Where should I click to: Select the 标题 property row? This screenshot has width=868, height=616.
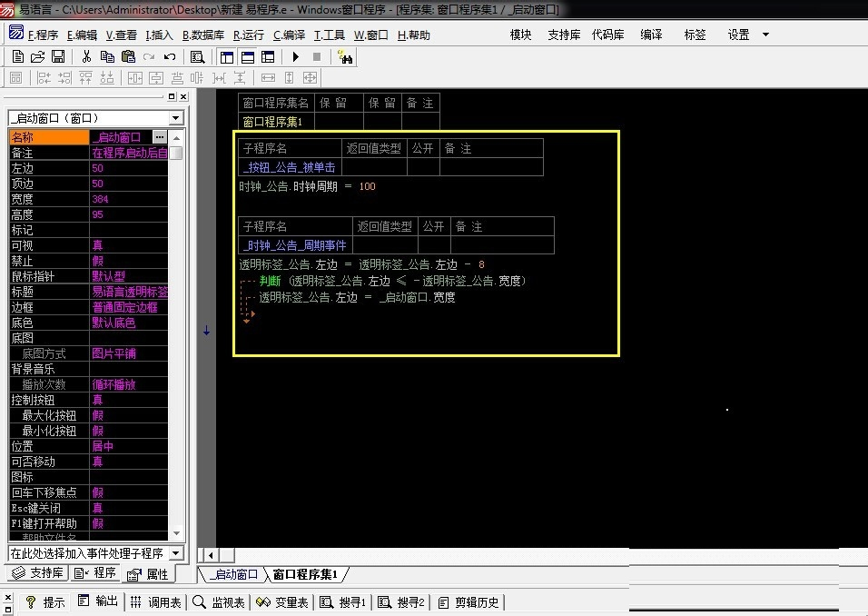49,292
